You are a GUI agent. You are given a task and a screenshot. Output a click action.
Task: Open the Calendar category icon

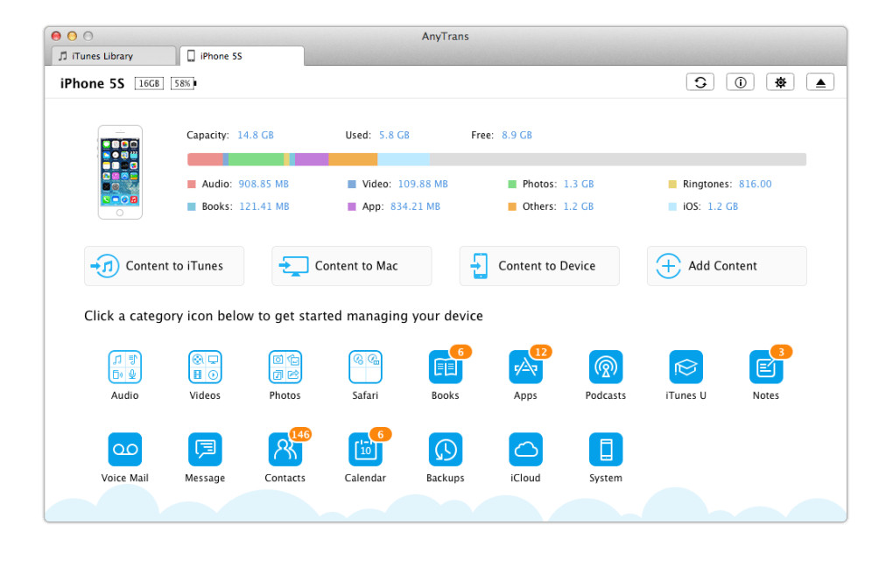[x=365, y=450]
